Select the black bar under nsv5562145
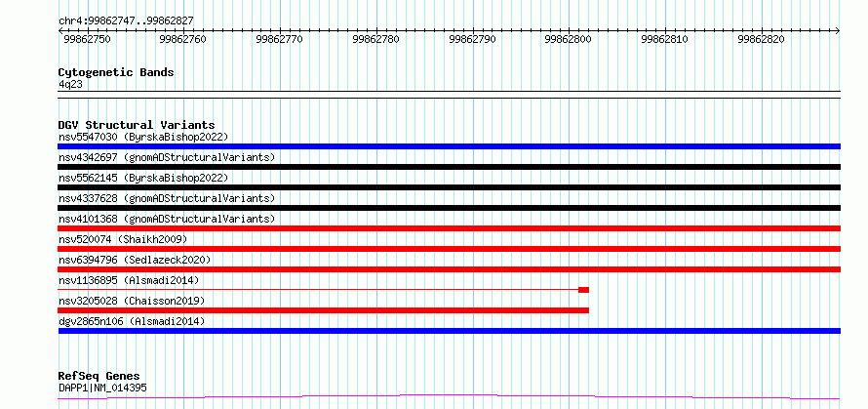Screen dimensions: 868x409 pos(449,187)
